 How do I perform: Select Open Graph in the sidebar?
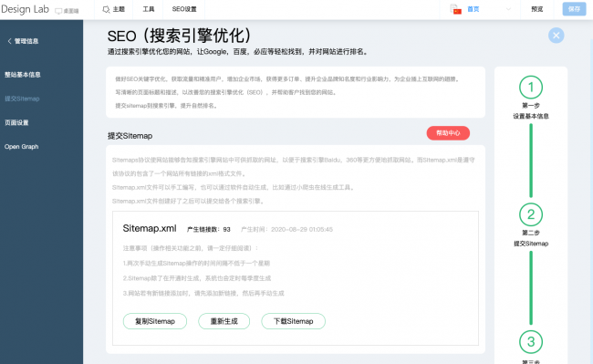point(22,147)
